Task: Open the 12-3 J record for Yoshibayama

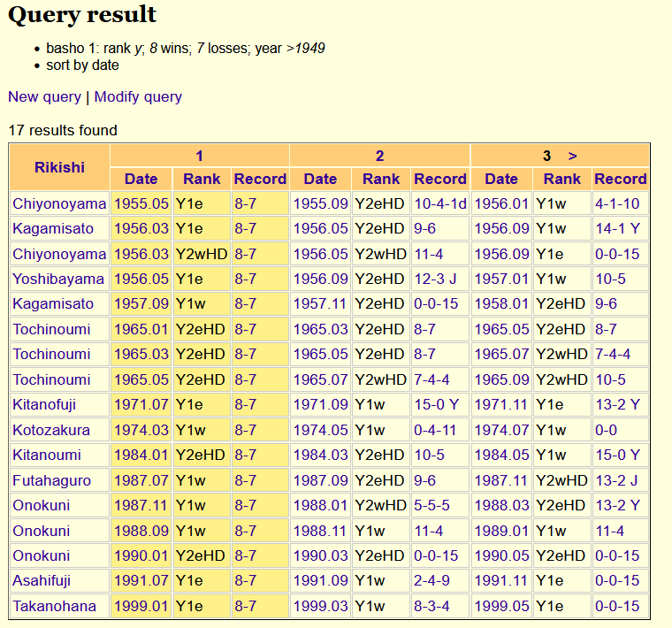Action: click(435, 279)
